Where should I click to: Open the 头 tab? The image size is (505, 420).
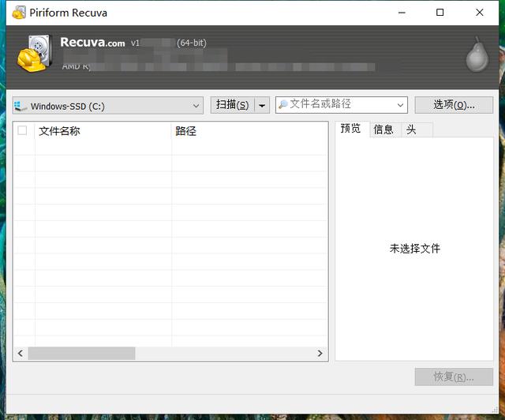point(411,130)
